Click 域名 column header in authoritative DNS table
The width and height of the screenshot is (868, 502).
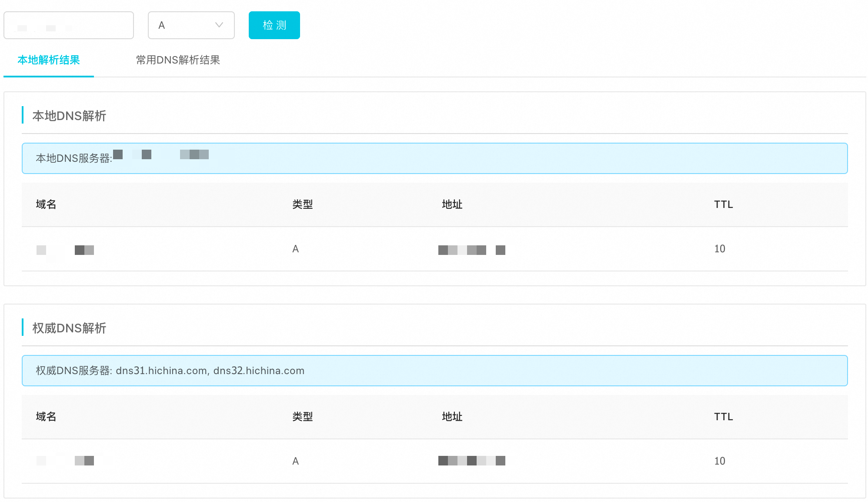coord(46,417)
